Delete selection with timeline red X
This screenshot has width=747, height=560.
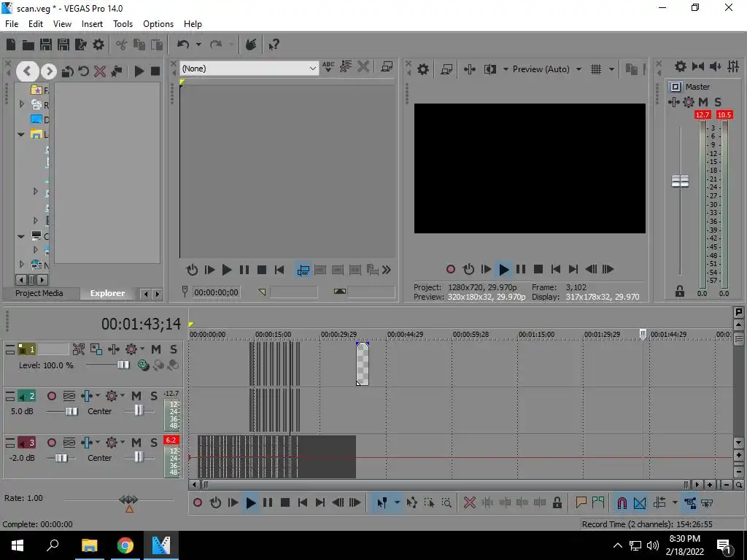click(469, 503)
